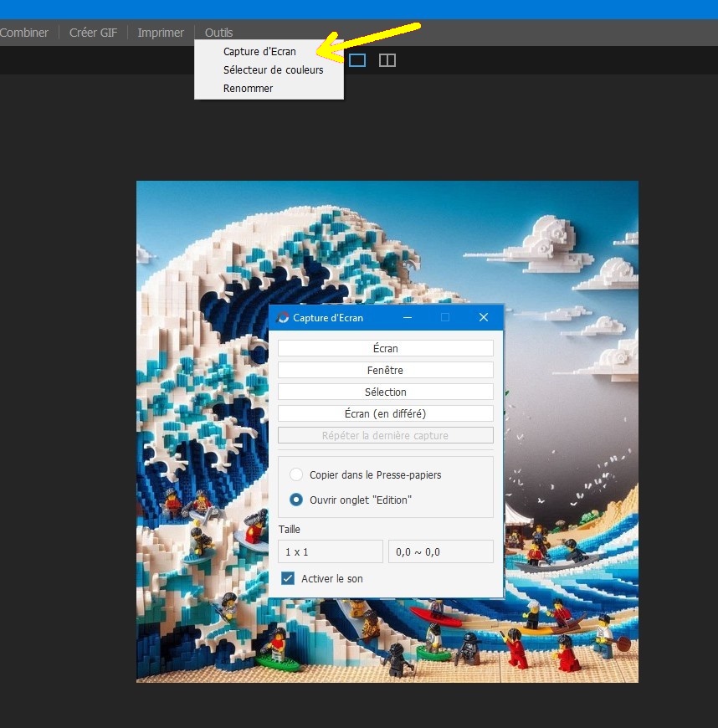
Task: Click the coordinates field showing 0,0 ~ 0,0
Action: pyautogui.click(x=441, y=551)
